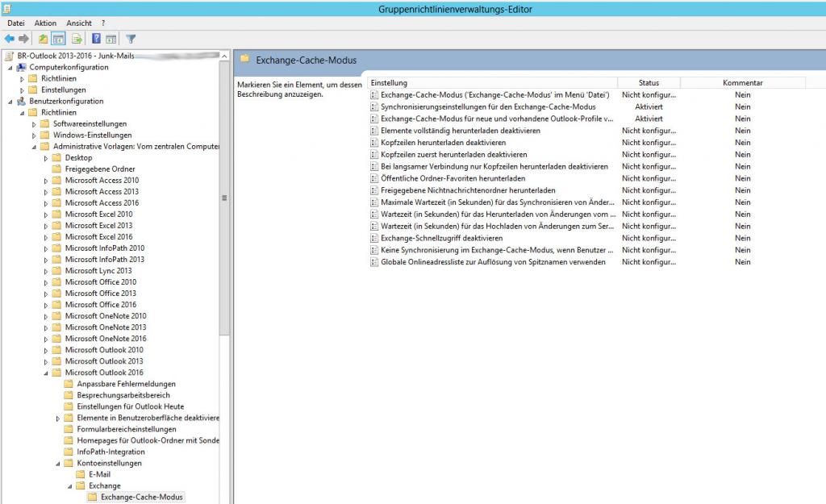Expand the Softwareeinstellungen node

[x=34, y=124]
